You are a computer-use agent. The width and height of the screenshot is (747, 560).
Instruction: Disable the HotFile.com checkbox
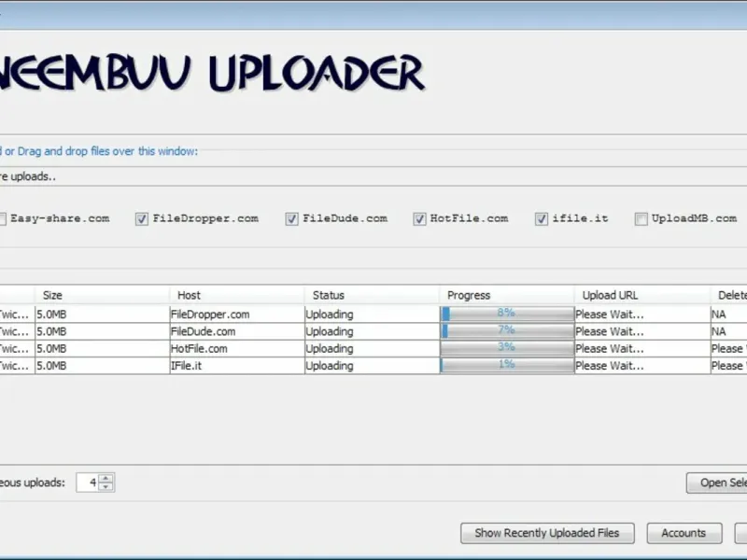(x=419, y=218)
